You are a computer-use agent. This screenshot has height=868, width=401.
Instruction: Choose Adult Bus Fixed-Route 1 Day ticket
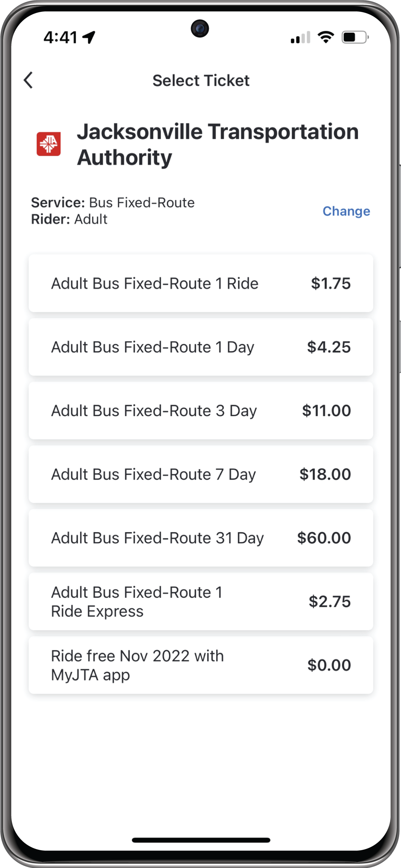(201, 347)
